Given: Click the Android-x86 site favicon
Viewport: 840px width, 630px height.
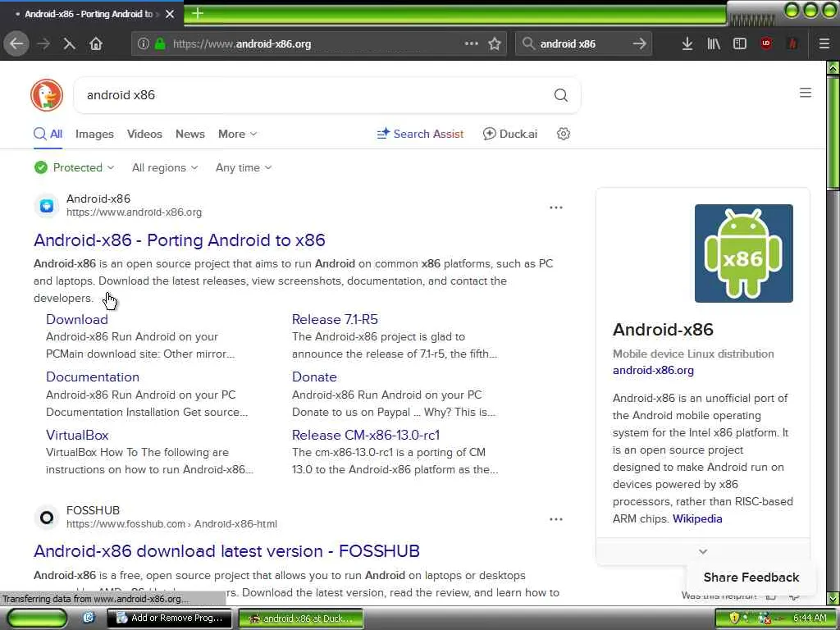Looking at the screenshot, I should tap(47, 206).
